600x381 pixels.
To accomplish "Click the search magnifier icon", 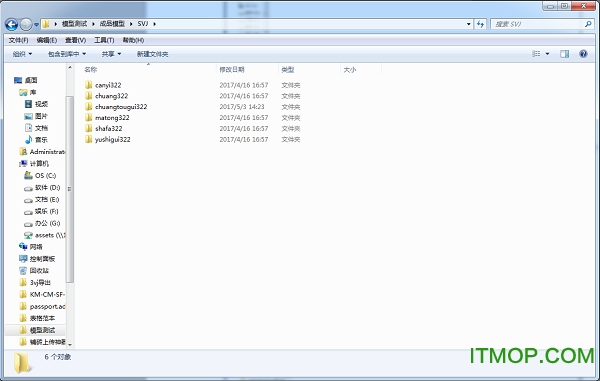I will point(588,24).
